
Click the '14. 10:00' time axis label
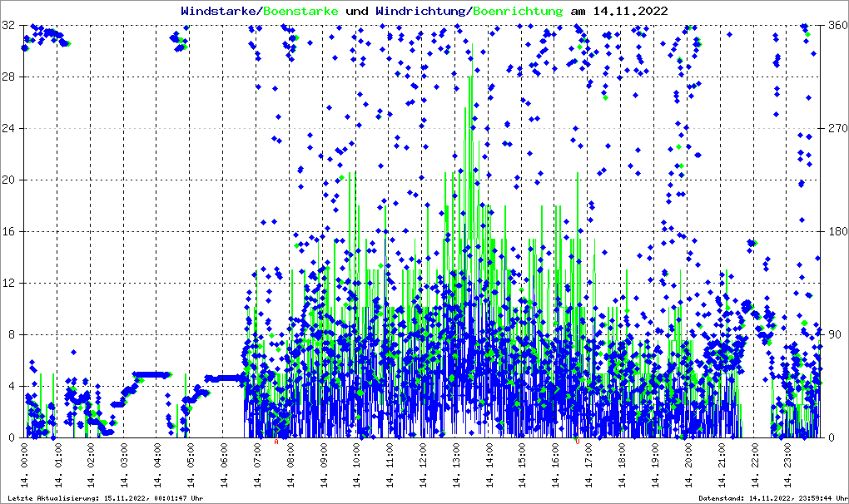(x=356, y=465)
